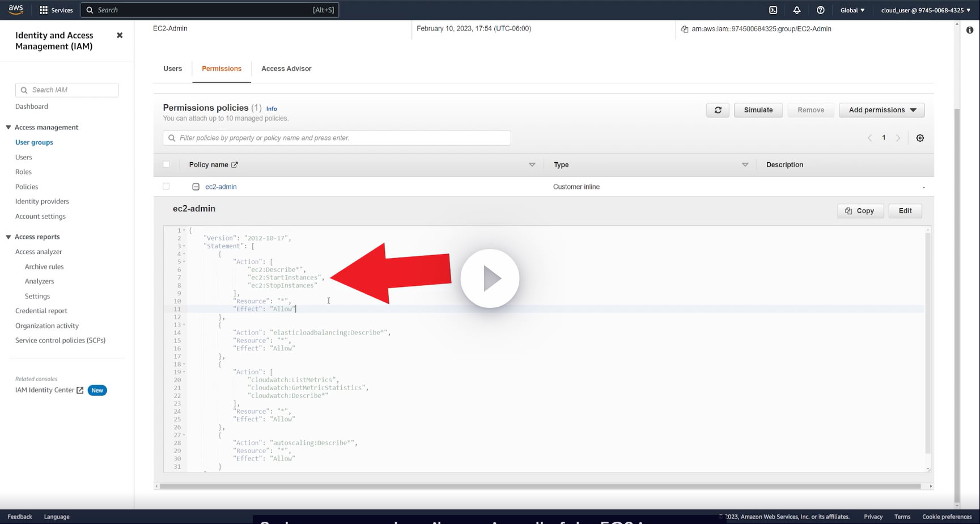Open the help question mark menu
This screenshot has height=524, width=980.
click(x=821, y=10)
